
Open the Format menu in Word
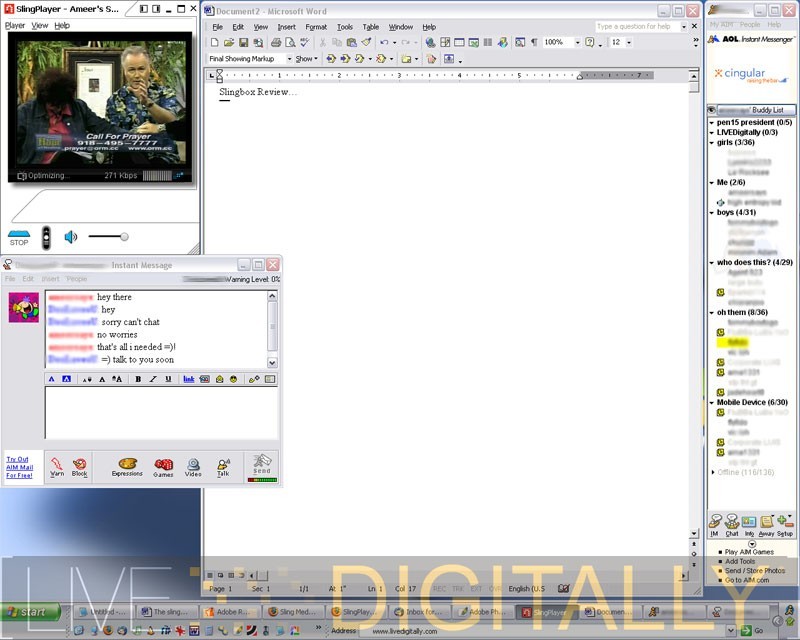pyautogui.click(x=316, y=27)
